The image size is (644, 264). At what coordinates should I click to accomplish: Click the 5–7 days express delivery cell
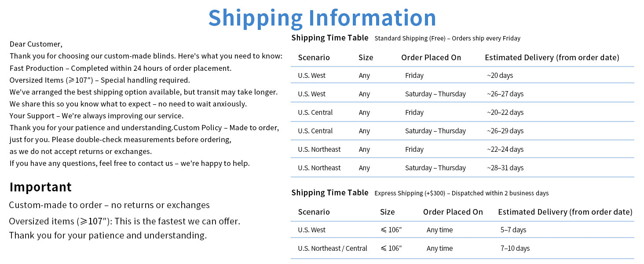(x=513, y=230)
